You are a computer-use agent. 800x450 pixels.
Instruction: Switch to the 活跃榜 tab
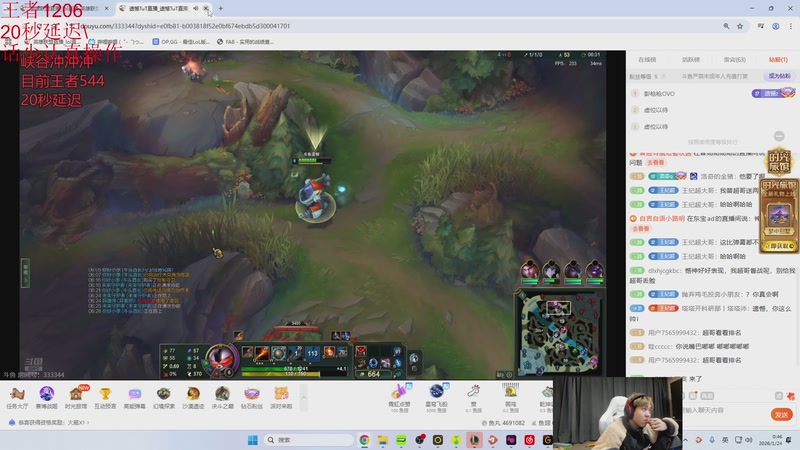(691, 60)
